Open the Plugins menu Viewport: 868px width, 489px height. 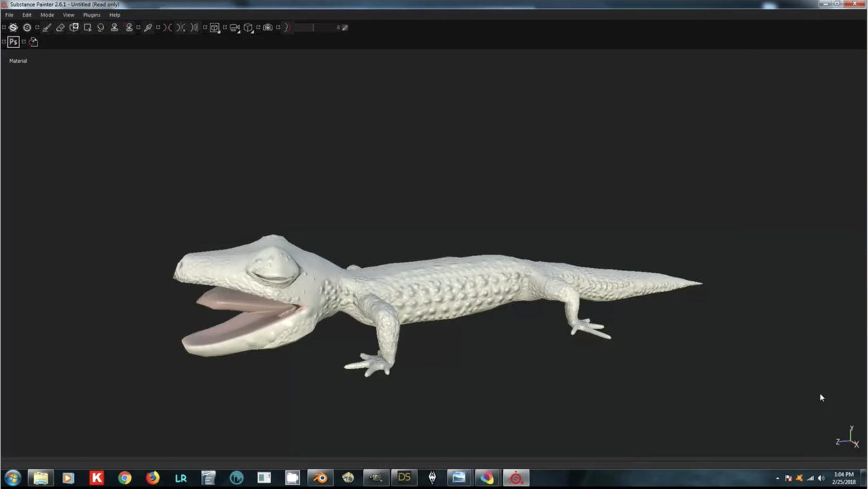91,15
